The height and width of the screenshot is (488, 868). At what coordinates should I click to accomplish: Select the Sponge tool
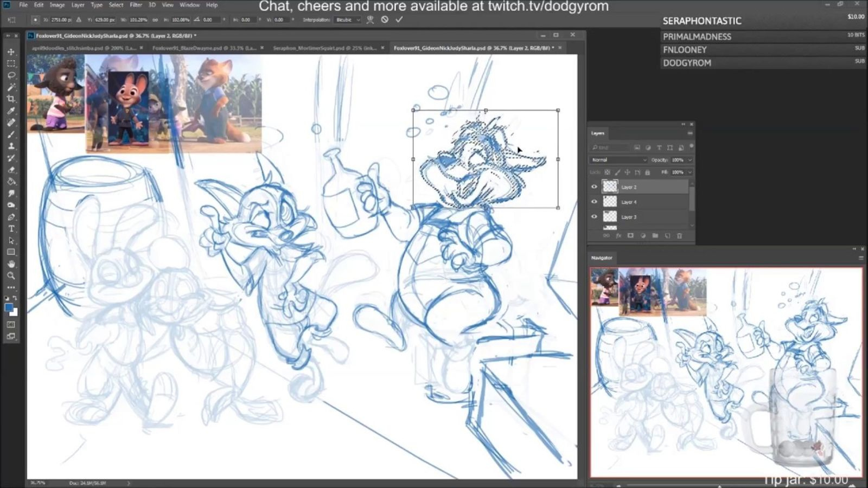pos(11,206)
